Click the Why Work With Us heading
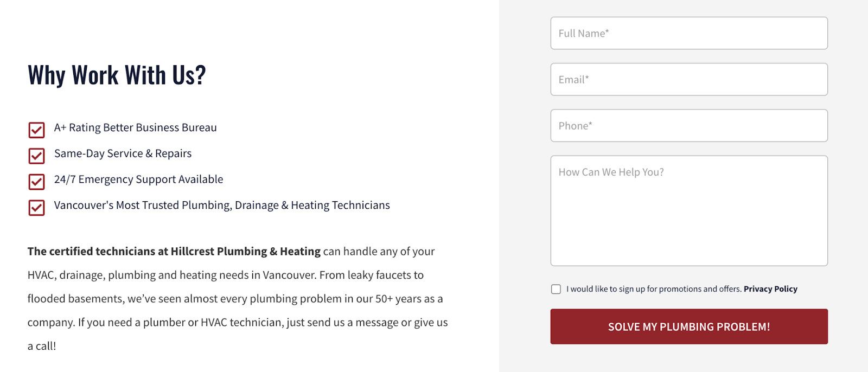The height and width of the screenshot is (372, 868). (x=117, y=75)
